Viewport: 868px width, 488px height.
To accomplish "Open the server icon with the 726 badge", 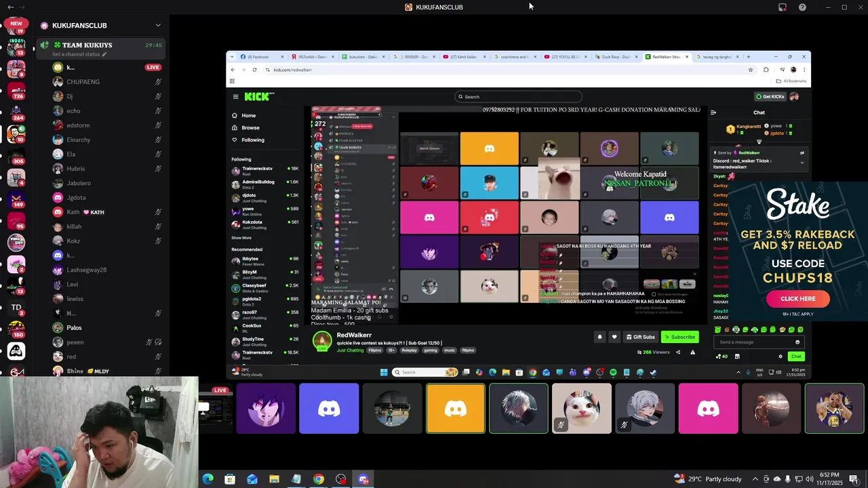I will (16, 90).
